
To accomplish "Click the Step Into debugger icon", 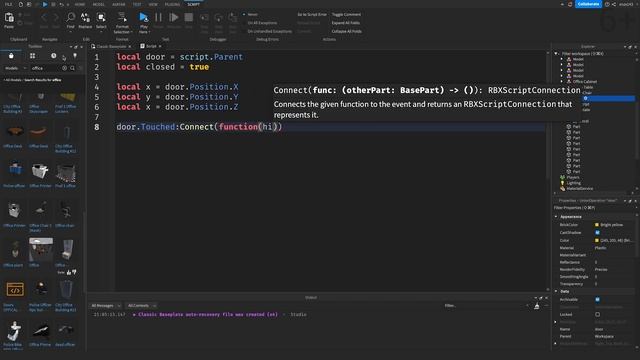I will tap(204, 18).
